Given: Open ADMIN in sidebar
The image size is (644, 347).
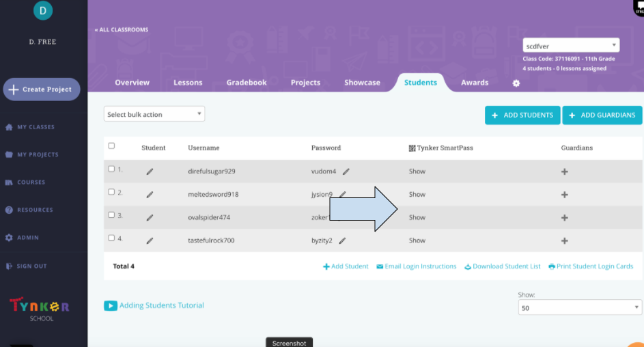Looking at the screenshot, I should tap(28, 238).
